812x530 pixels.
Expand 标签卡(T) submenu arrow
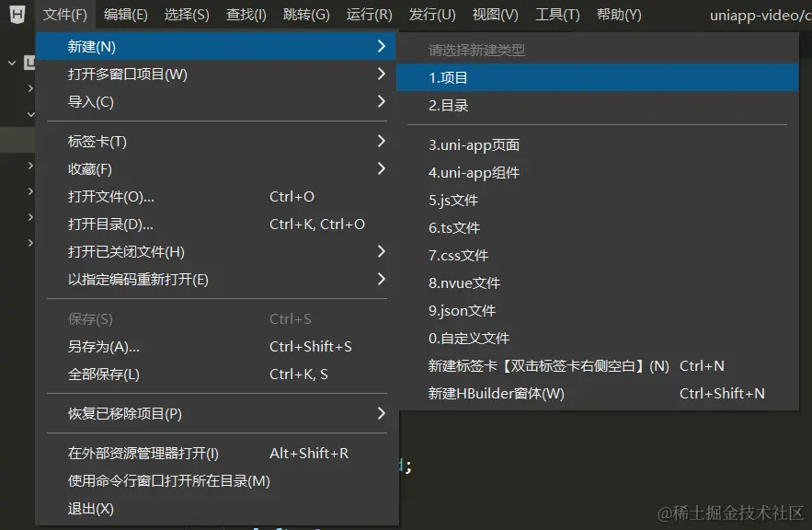click(x=381, y=141)
